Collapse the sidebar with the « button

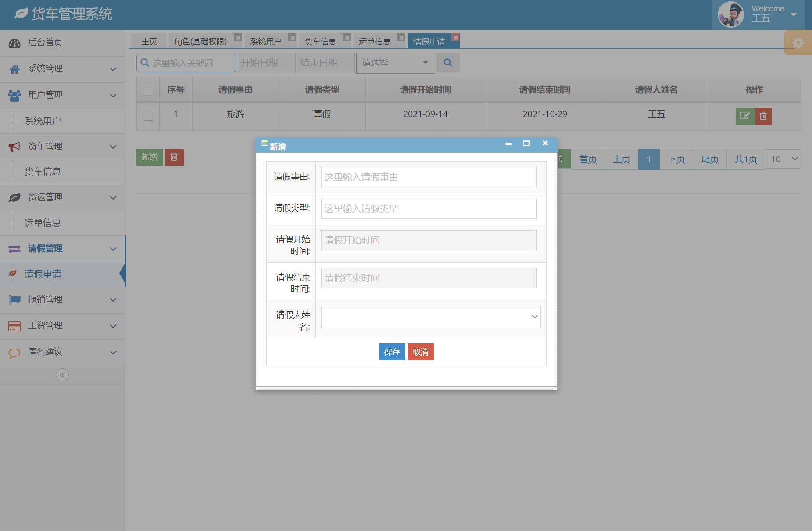click(x=62, y=374)
